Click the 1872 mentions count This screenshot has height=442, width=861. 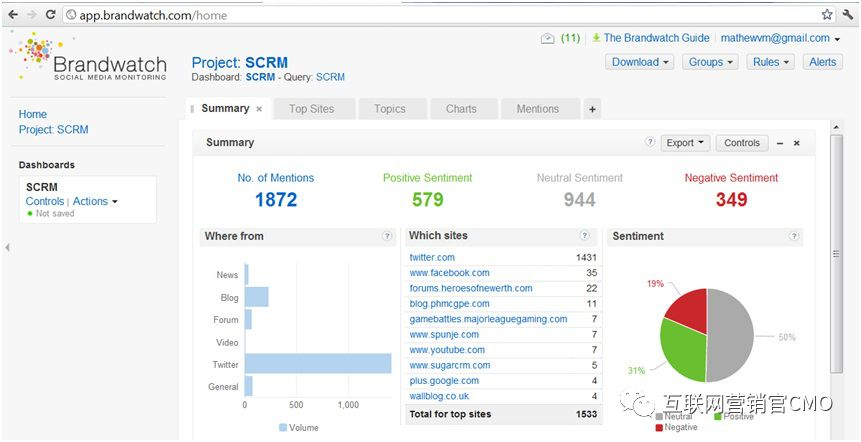tap(276, 199)
